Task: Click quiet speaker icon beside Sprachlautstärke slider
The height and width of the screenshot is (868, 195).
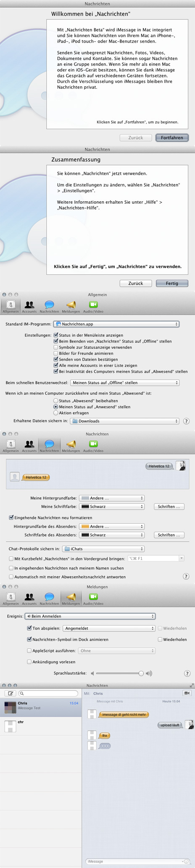Action: [92, 674]
